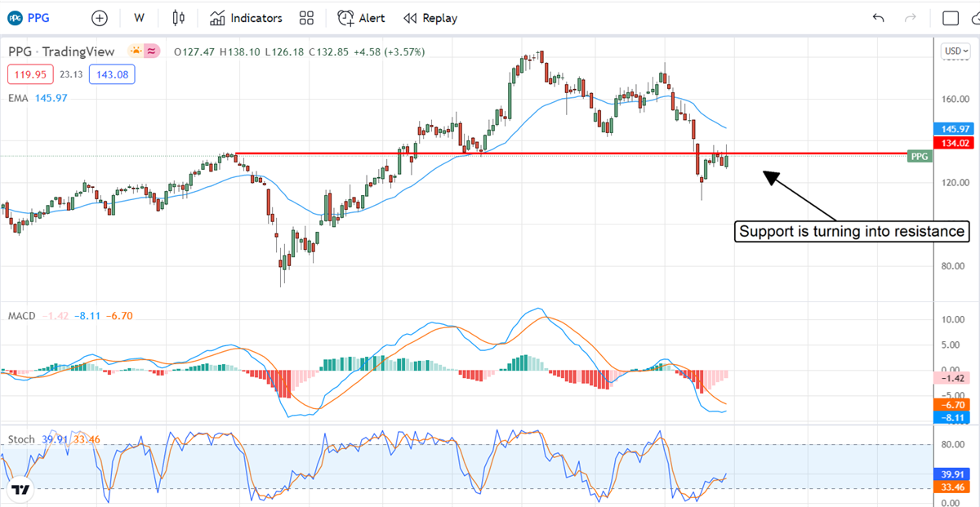The width and height of the screenshot is (980, 507).
Task: Click the high value H138.10
Action: [240, 51]
